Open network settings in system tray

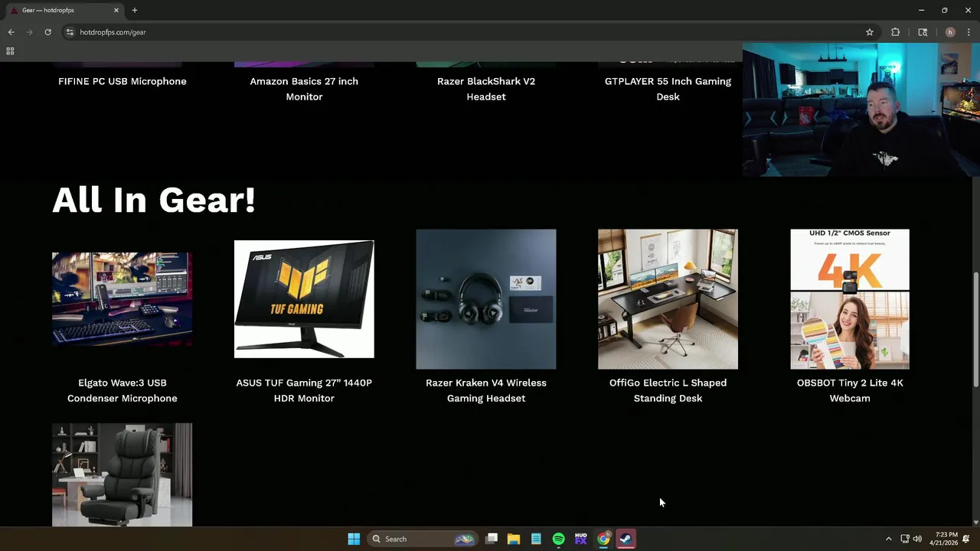tap(904, 539)
